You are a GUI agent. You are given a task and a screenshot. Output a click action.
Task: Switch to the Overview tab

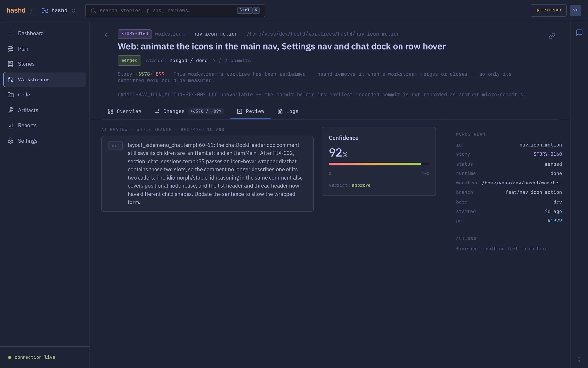pyautogui.click(x=124, y=111)
